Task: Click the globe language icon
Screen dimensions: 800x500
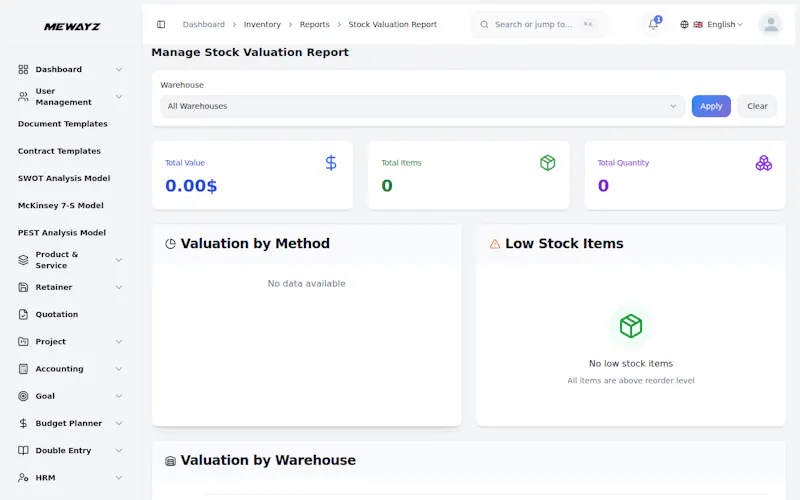Action: 684,24
